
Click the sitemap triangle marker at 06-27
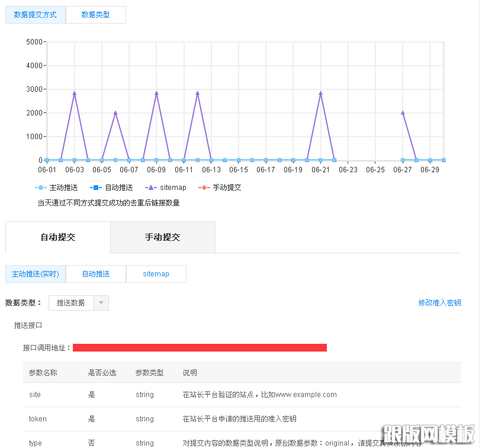tap(403, 112)
